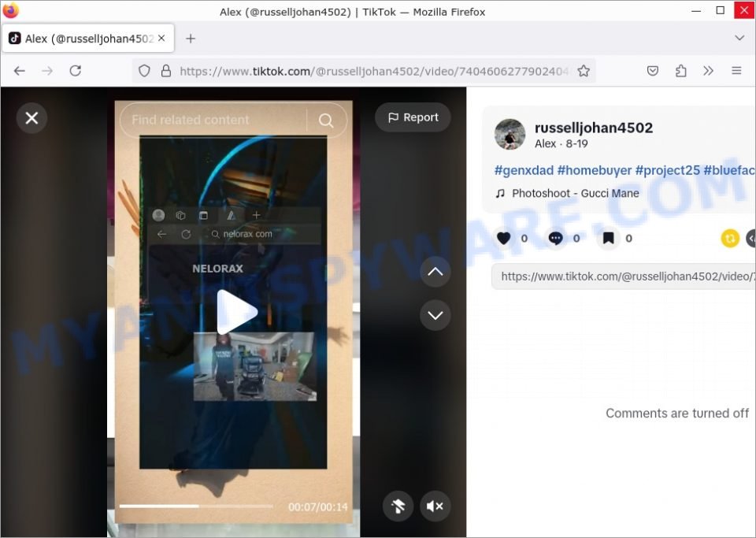Screen dimensions: 756x538
Task: Click the video link URL field
Action: tap(624, 276)
